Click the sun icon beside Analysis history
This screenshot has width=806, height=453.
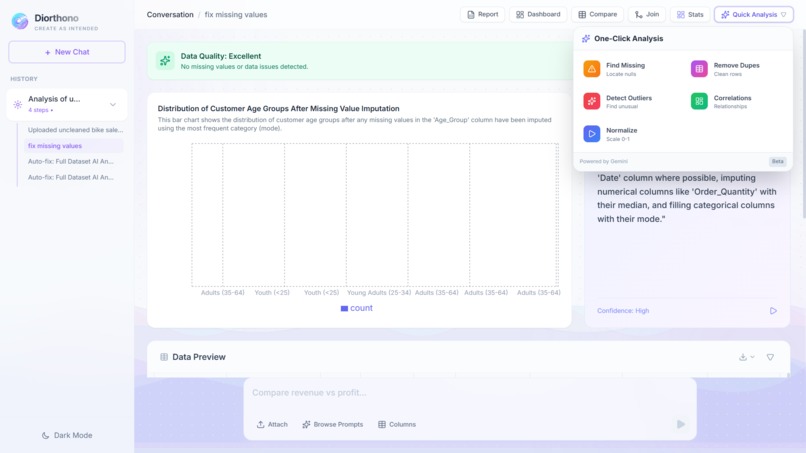[x=17, y=104]
